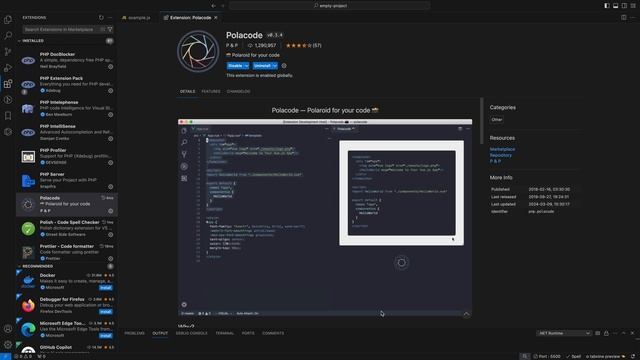This screenshot has height=360, width=640.
Task: Open manage gear for PHP DocBlocker
Action: point(110,67)
